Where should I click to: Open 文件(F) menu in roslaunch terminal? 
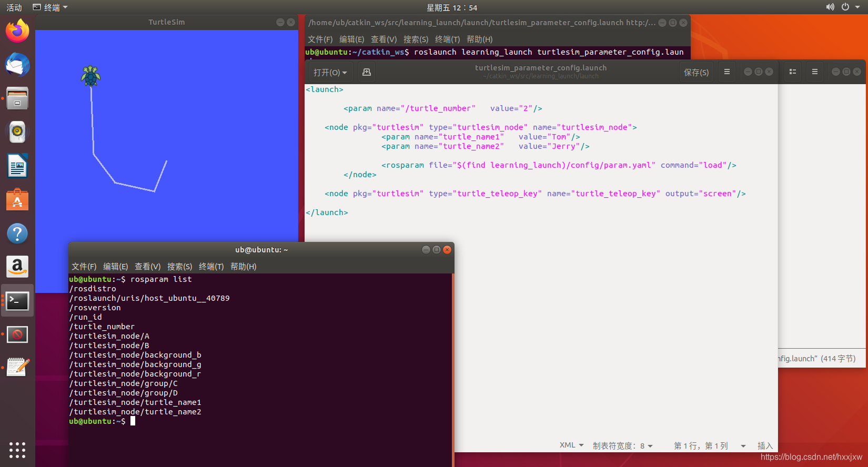[x=320, y=39]
